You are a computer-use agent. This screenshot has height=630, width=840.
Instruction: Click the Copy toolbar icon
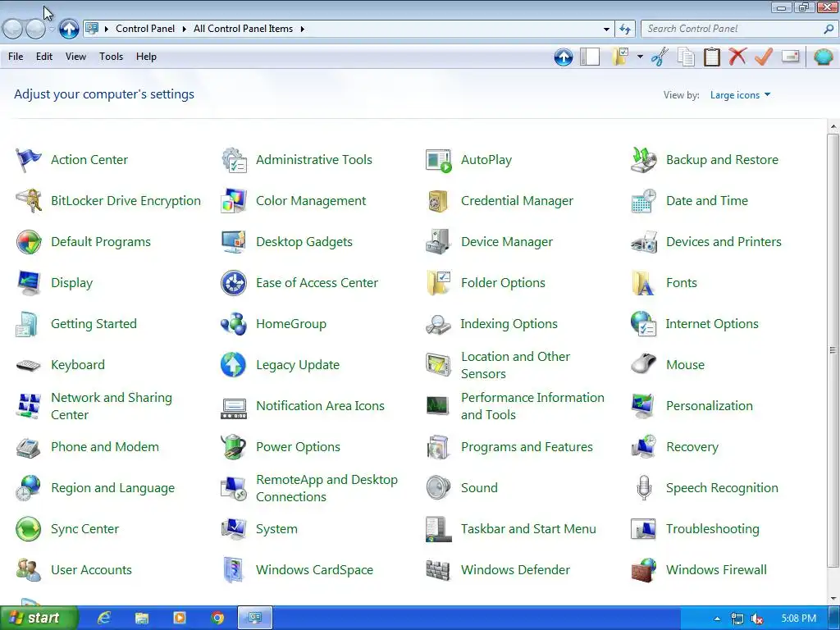pyautogui.click(x=686, y=57)
